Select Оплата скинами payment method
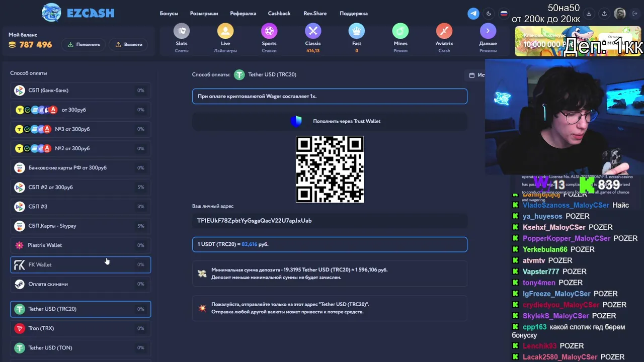Screen dimensions: 644x362 tap(80, 284)
